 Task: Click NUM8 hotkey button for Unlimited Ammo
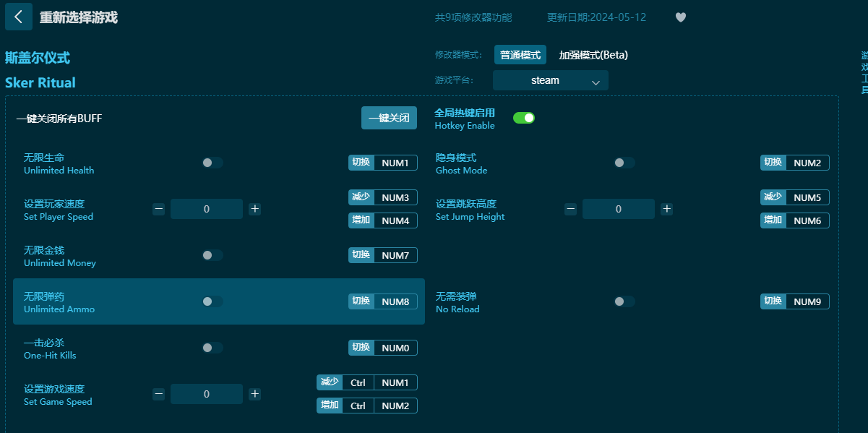click(x=395, y=301)
